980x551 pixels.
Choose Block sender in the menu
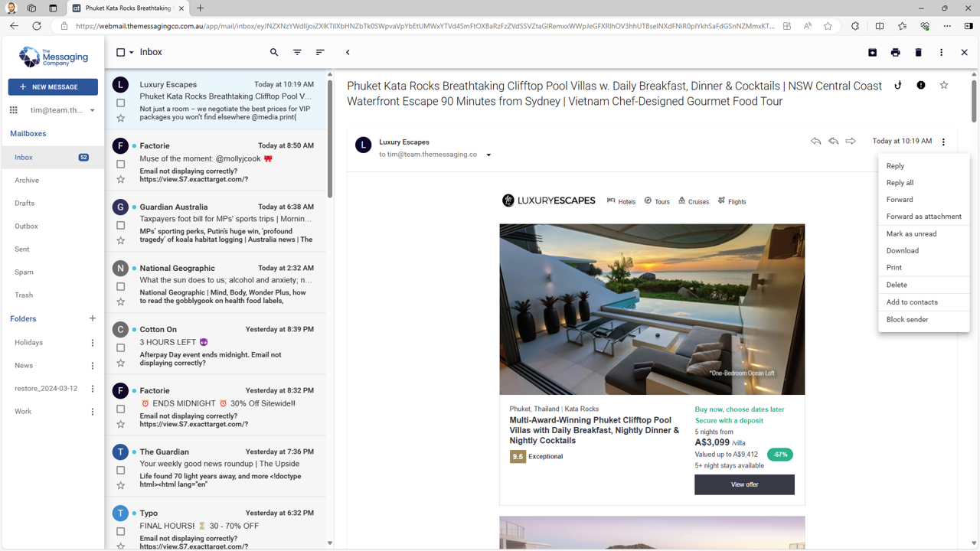pyautogui.click(x=924, y=320)
